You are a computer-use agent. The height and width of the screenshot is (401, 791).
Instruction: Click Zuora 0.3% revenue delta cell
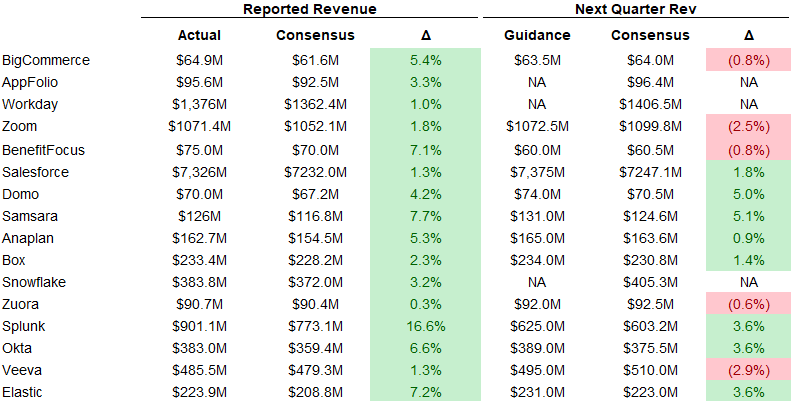tap(426, 304)
